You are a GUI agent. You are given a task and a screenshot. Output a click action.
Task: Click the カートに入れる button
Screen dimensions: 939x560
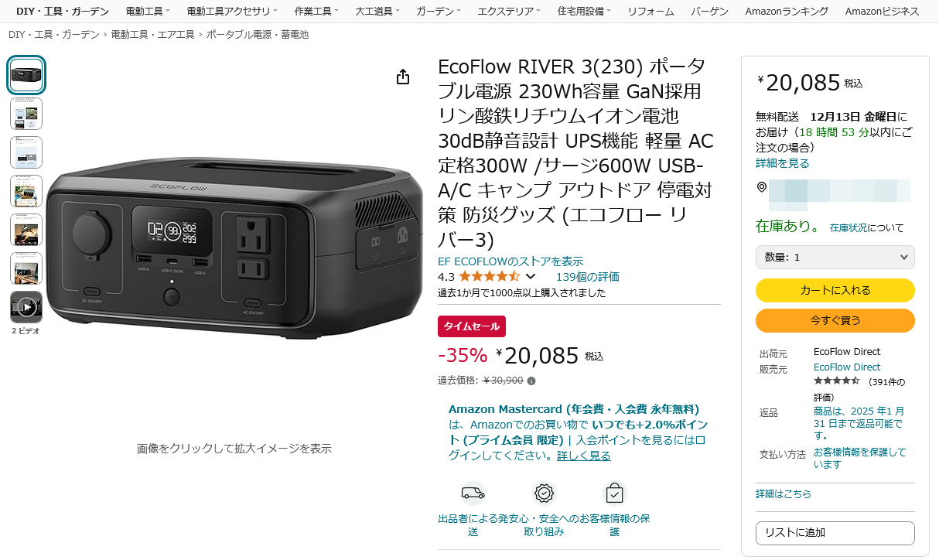coord(835,290)
